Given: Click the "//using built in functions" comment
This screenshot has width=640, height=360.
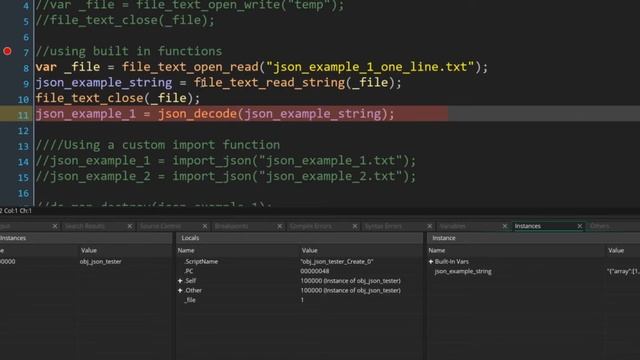Looking at the screenshot, I should click(129, 51).
